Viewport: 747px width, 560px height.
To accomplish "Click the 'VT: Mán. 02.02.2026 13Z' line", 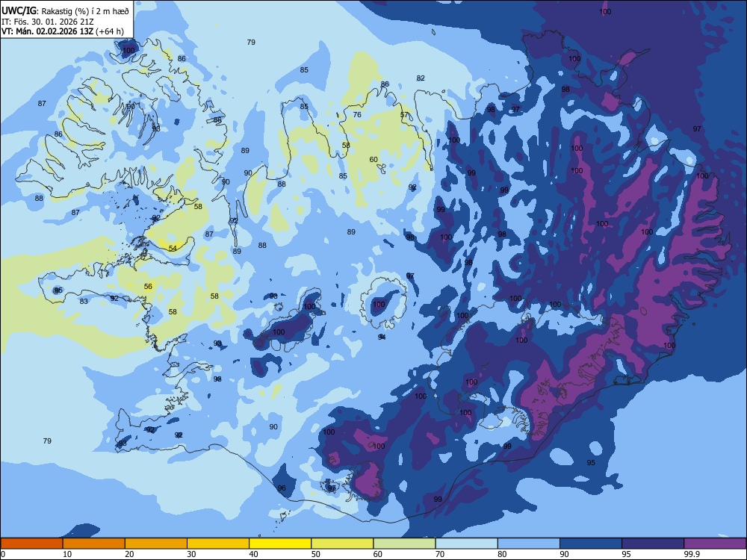I will pyautogui.click(x=47, y=32).
